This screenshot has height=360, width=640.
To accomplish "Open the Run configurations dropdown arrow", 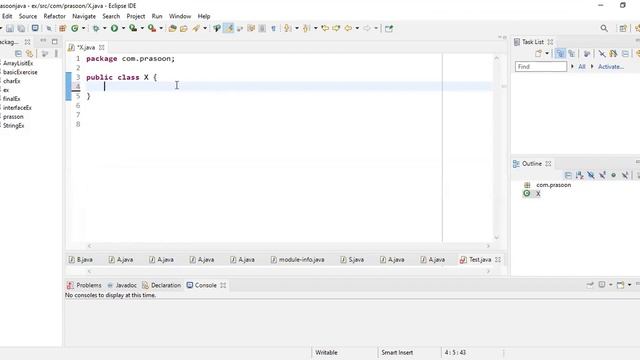I will 123,28.
